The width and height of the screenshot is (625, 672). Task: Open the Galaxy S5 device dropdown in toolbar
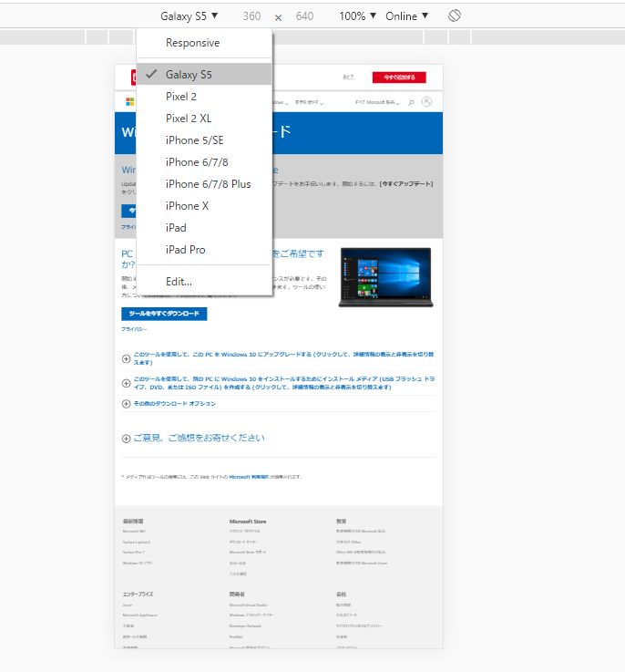(x=189, y=16)
